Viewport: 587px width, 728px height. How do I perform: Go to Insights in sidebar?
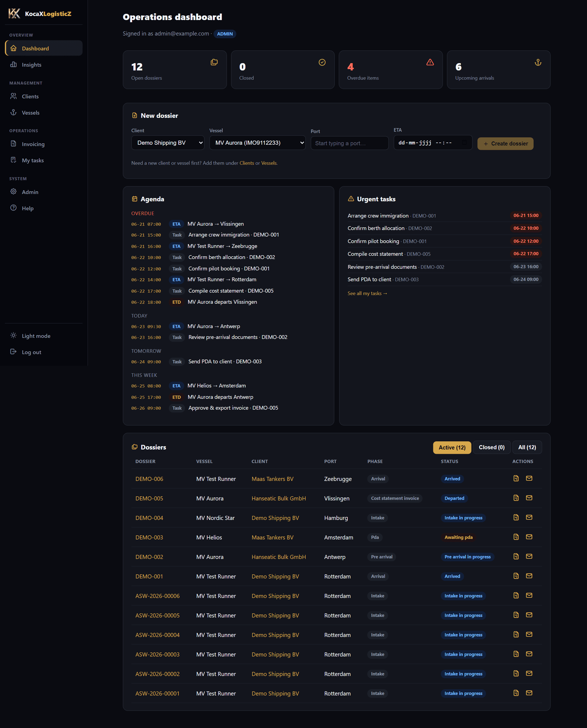click(44, 64)
